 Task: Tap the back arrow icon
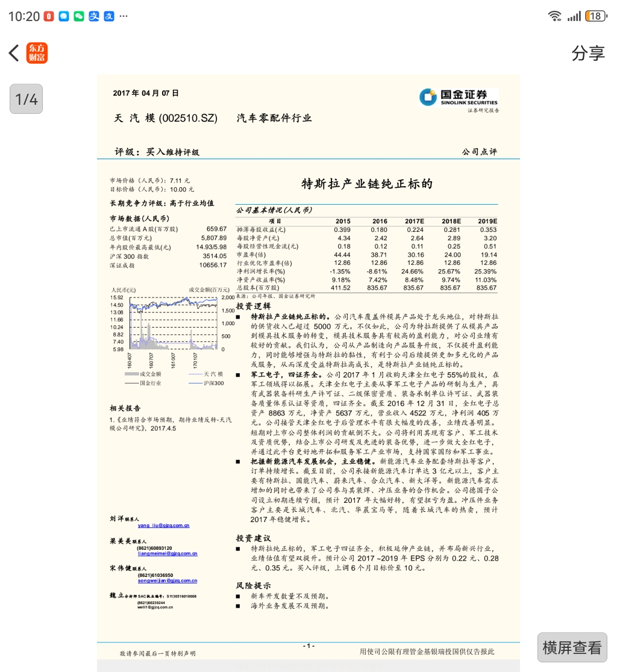14,53
